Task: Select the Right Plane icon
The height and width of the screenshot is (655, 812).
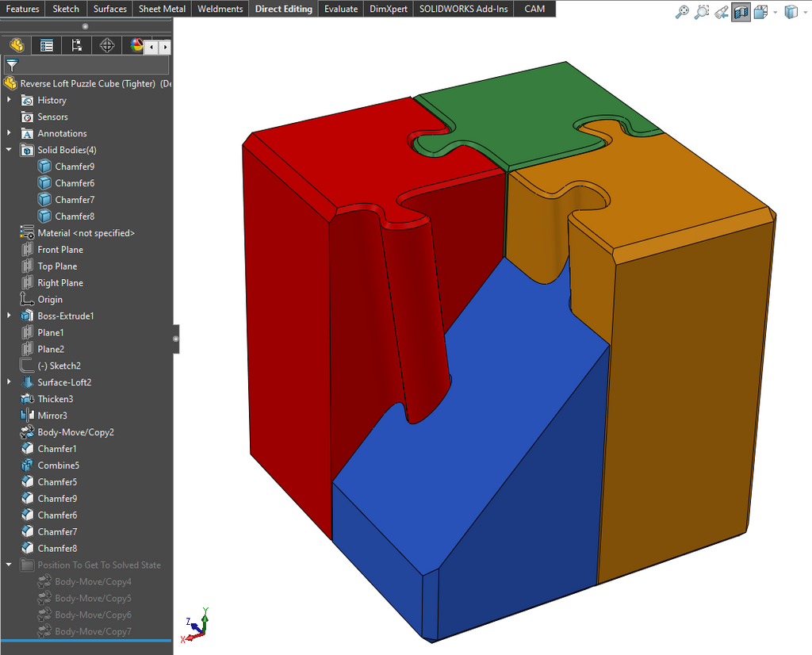Action: coord(27,283)
